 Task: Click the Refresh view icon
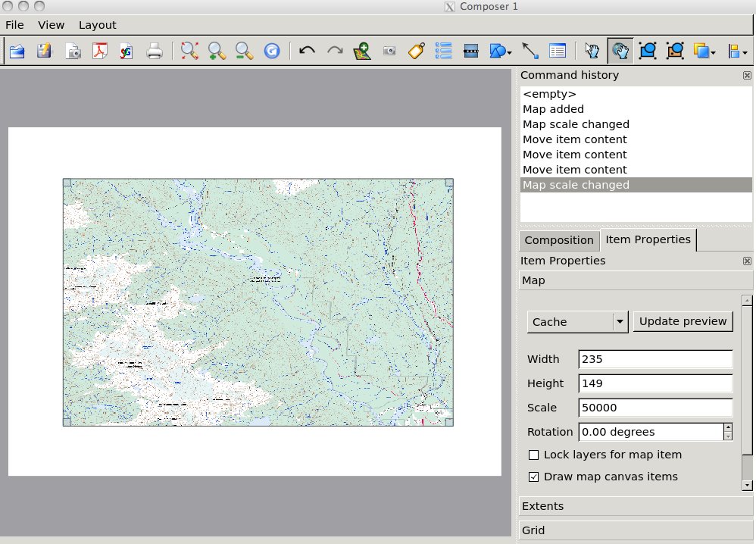pyautogui.click(x=271, y=51)
